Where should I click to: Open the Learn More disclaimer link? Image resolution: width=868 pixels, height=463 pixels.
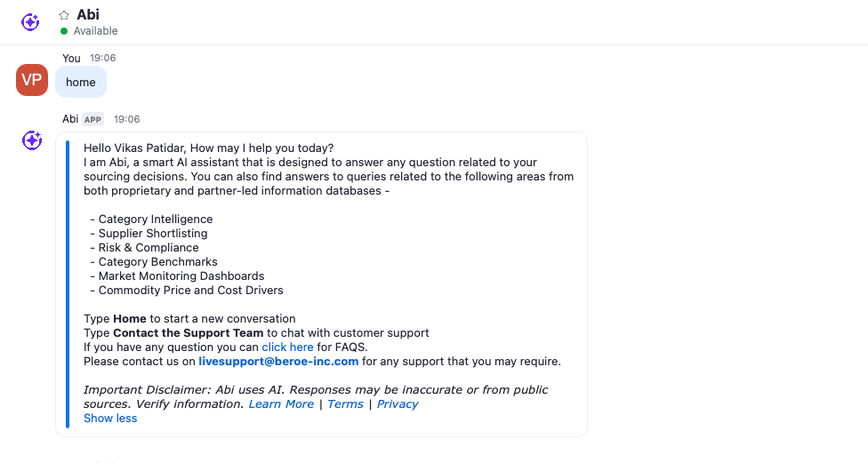(x=281, y=404)
